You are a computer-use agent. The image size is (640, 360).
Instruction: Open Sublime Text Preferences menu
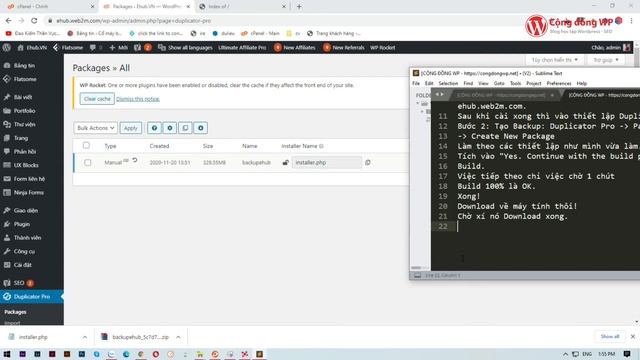(559, 83)
